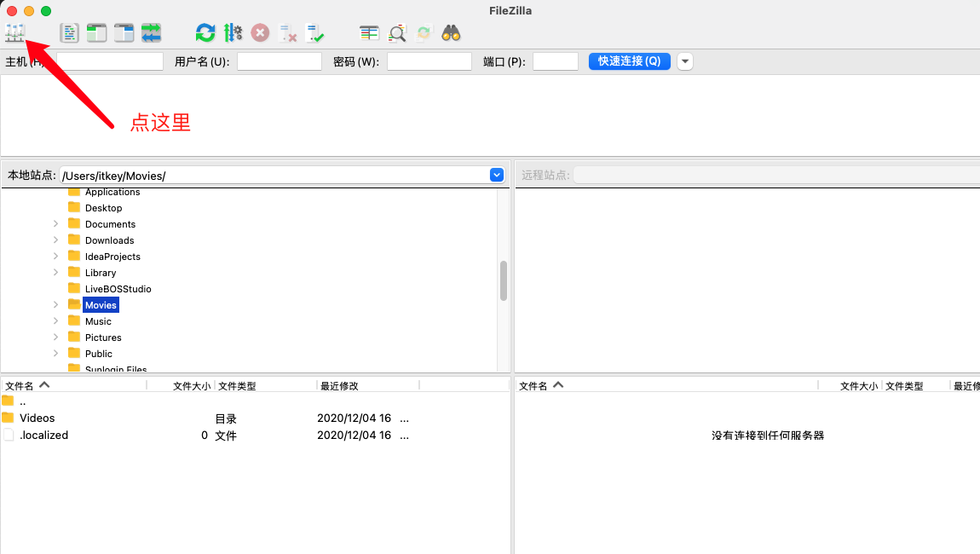Image resolution: width=980 pixels, height=554 pixels.
Task: Open quickconnect history dropdown arrow
Action: 685,61
